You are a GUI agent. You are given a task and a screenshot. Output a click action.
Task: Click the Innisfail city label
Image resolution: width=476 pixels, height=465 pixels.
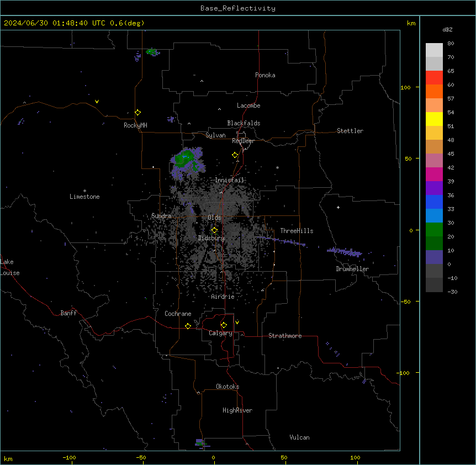230,180
